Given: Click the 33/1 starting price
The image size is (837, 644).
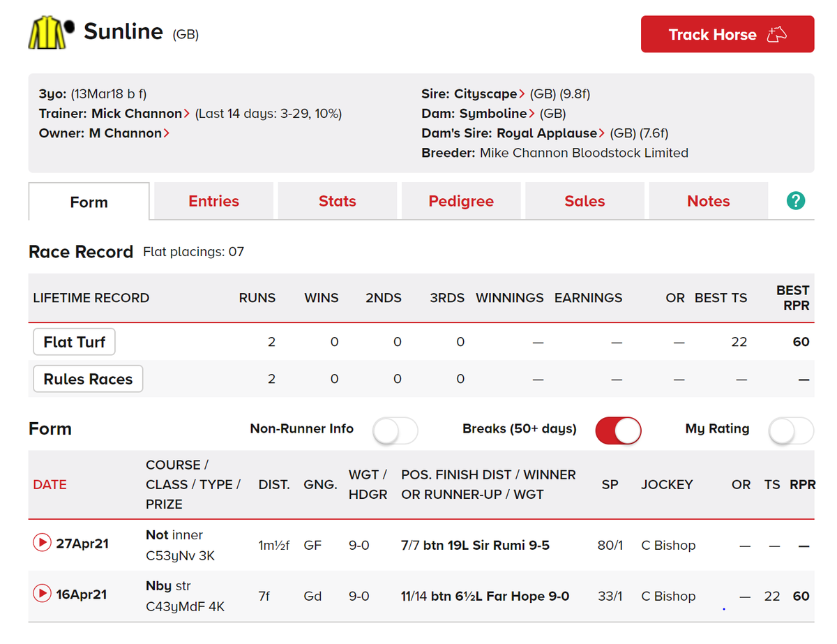Looking at the screenshot, I should (610, 596).
